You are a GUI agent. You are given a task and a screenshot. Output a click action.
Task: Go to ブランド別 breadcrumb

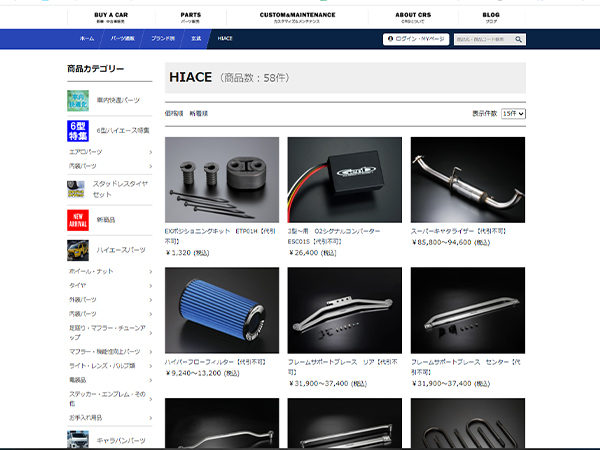pos(163,39)
